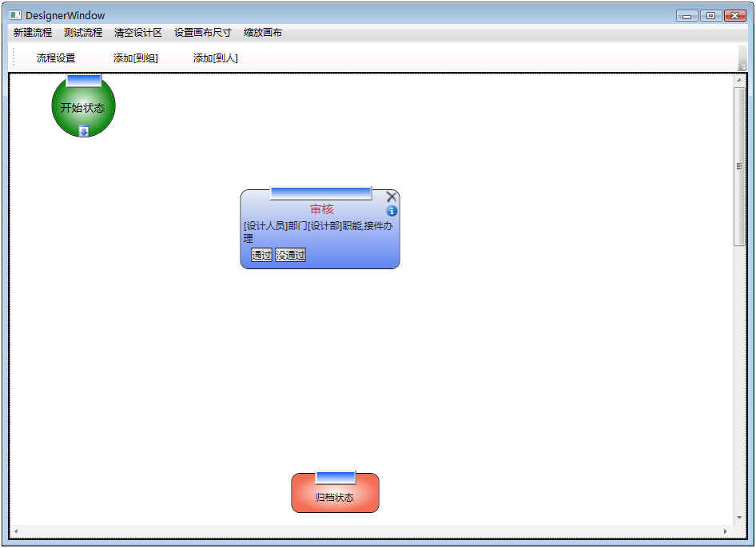Click the X icon on 审核 node
756x548 pixels.
pos(392,197)
